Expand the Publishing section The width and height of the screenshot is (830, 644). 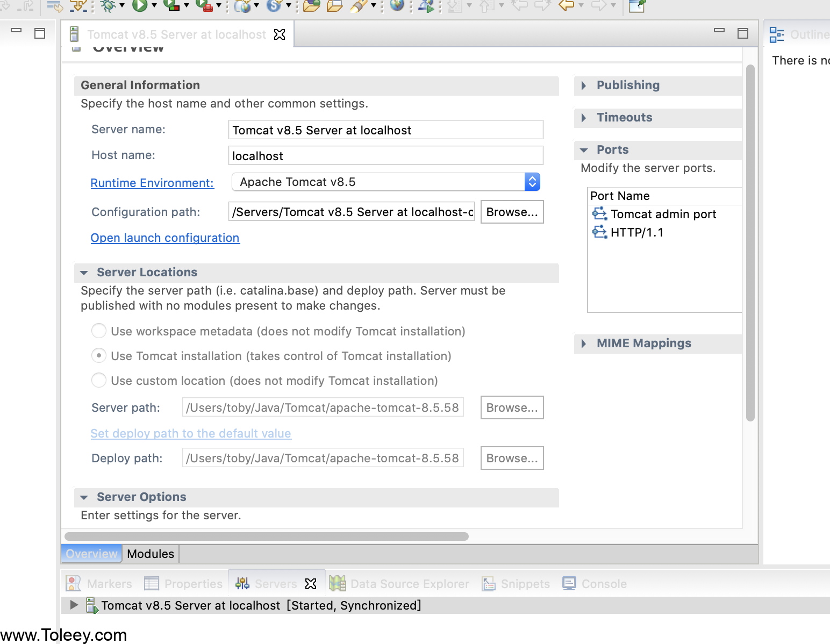tap(584, 85)
